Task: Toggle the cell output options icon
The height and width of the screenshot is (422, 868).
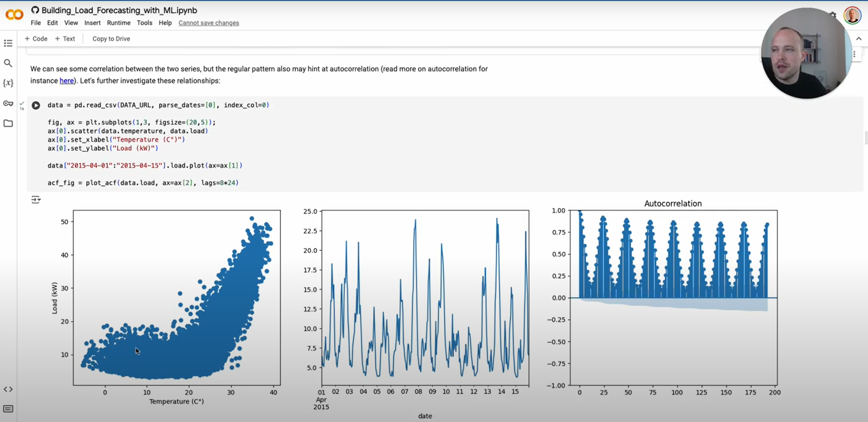Action: (36, 200)
